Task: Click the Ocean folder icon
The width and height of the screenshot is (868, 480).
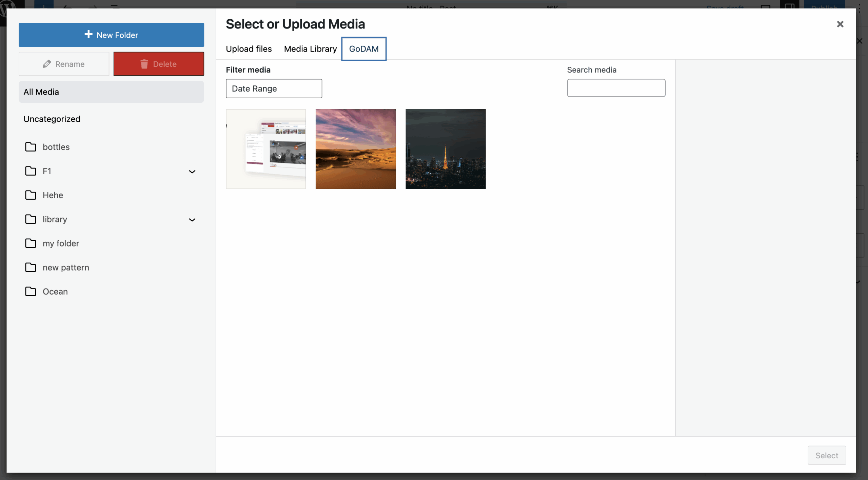Action: (31, 291)
